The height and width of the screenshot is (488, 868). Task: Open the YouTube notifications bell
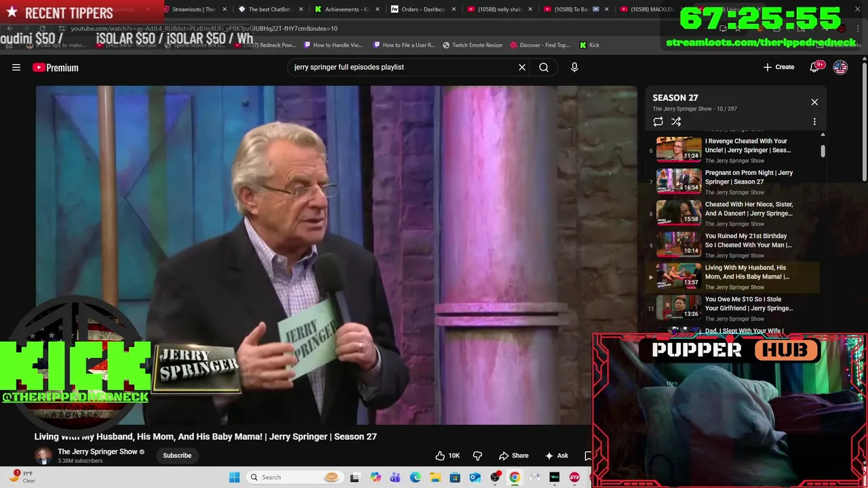816,67
